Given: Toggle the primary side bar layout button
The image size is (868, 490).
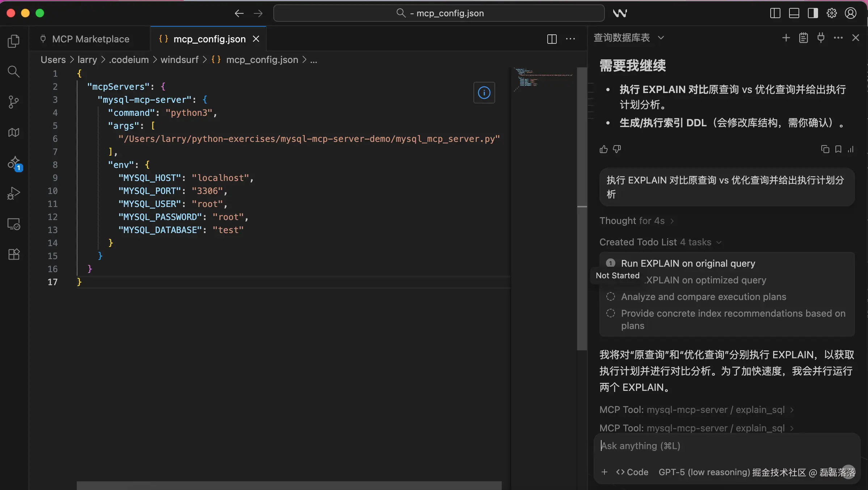Looking at the screenshot, I should pyautogui.click(x=775, y=13).
